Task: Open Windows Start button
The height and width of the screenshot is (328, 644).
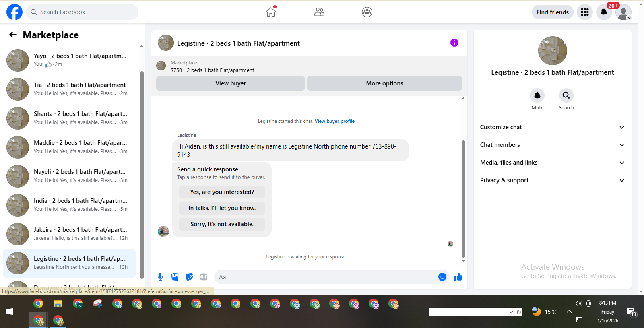Action: tap(10, 311)
